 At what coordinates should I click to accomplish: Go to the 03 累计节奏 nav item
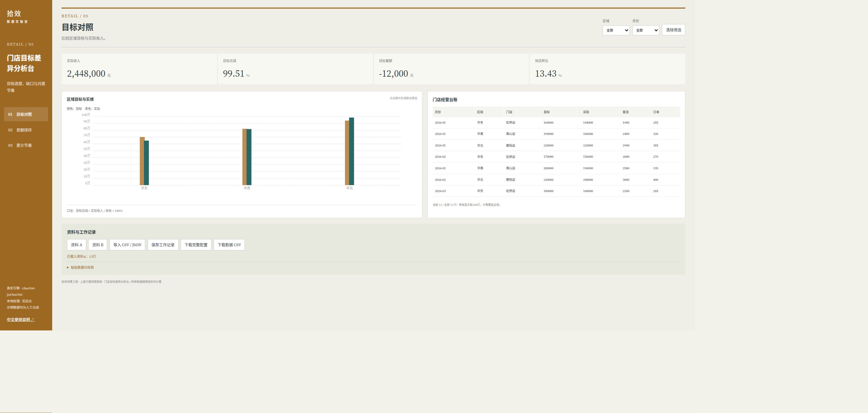(26, 145)
